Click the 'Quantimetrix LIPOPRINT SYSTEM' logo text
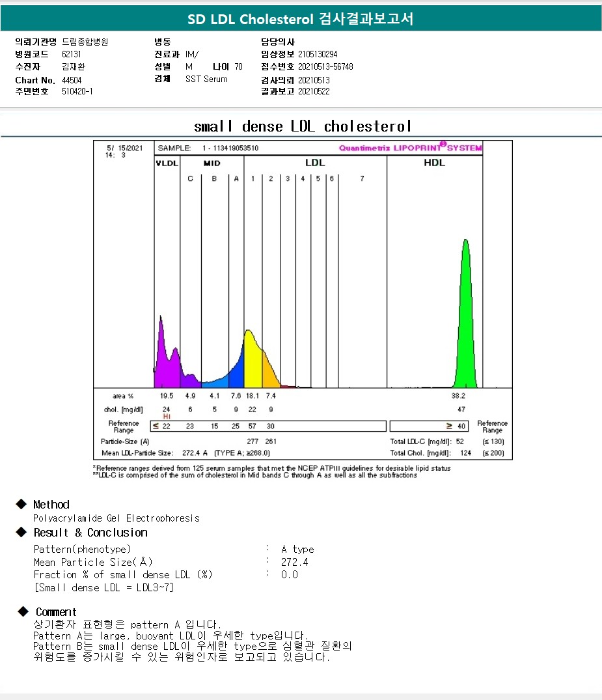The width and height of the screenshot is (602, 700). (410, 147)
